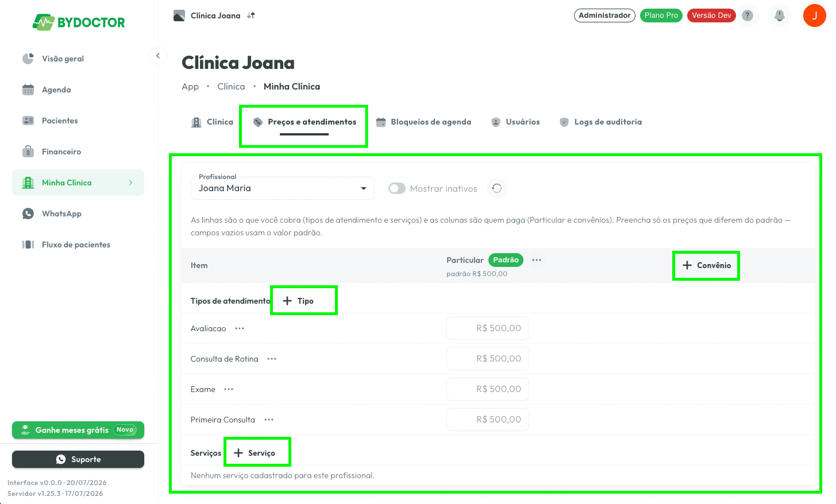
Task: Open user avatar J menu
Action: pos(814,15)
